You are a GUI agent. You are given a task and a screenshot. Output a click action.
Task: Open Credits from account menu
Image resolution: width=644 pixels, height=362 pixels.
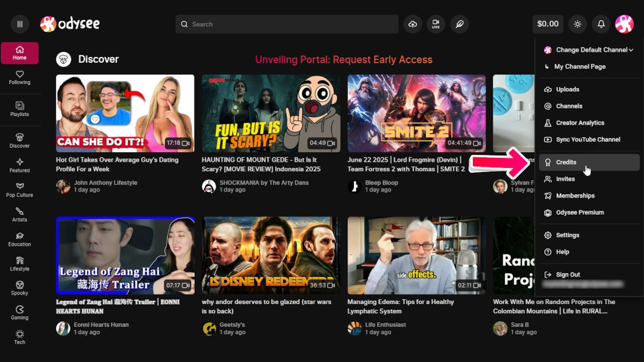coord(589,162)
